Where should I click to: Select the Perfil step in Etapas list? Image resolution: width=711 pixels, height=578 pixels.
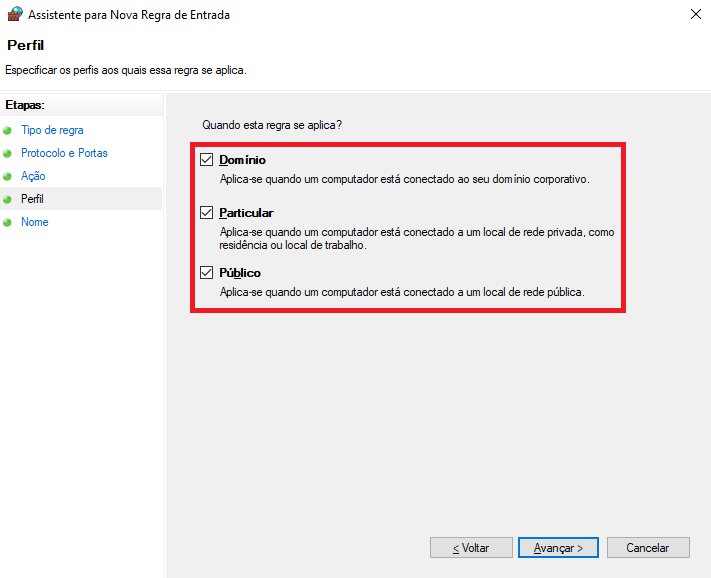pyautogui.click(x=32, y=199)
